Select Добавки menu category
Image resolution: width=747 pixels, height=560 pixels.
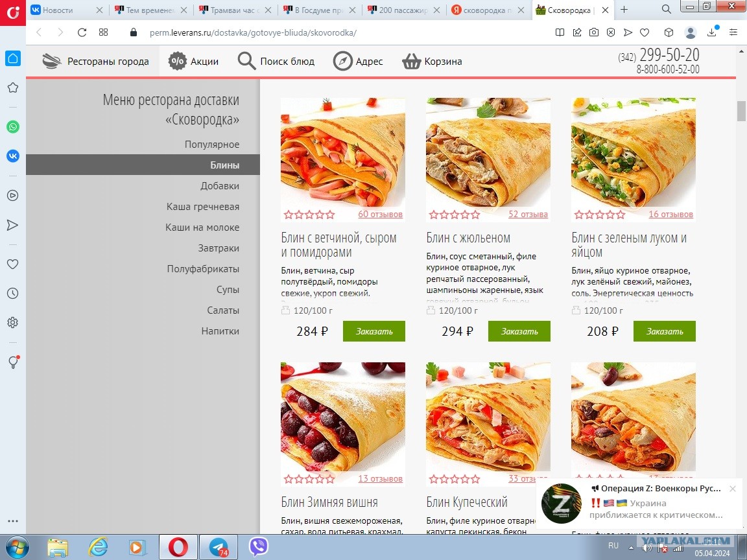click(220, 186)
